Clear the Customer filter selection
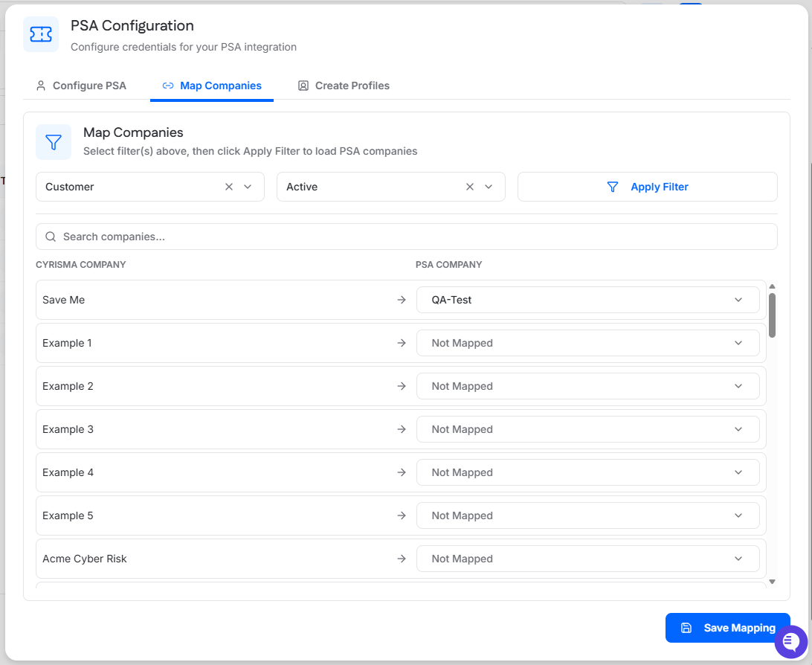The image size is (812, 665). [229, 187]
